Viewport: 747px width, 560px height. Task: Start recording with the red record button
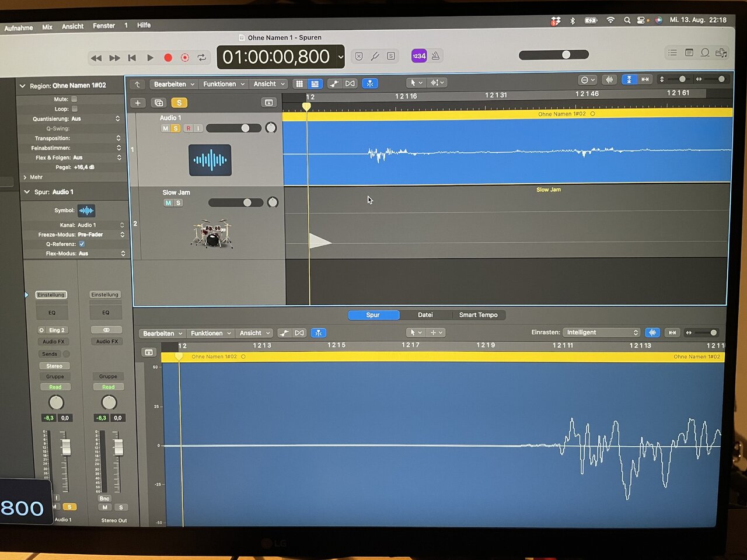[x=168, y=58]
